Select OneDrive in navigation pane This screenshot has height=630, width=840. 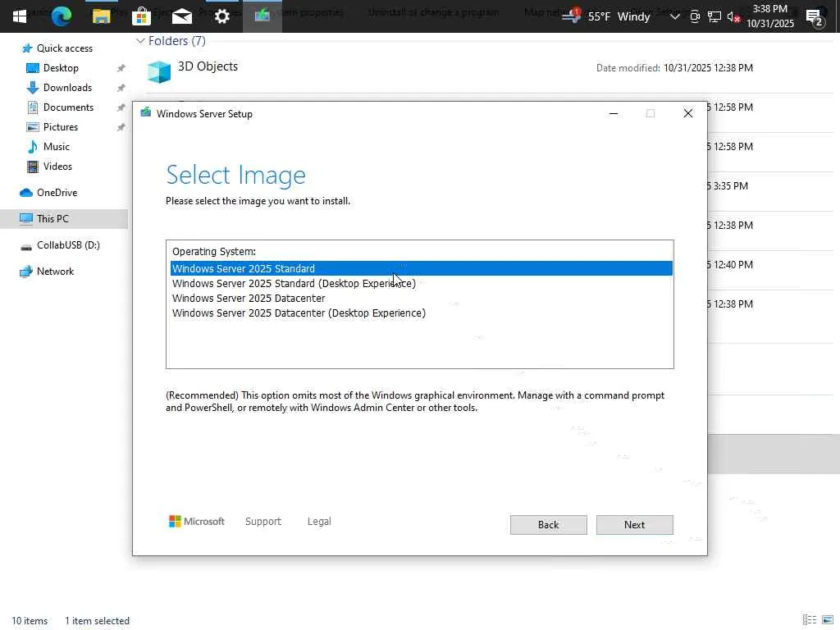coord(57,193)
